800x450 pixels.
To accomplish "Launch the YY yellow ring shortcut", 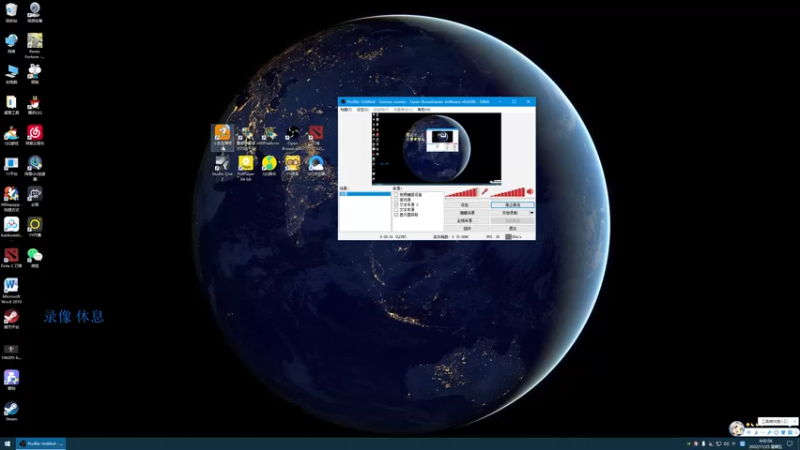I will coord(35,227).
